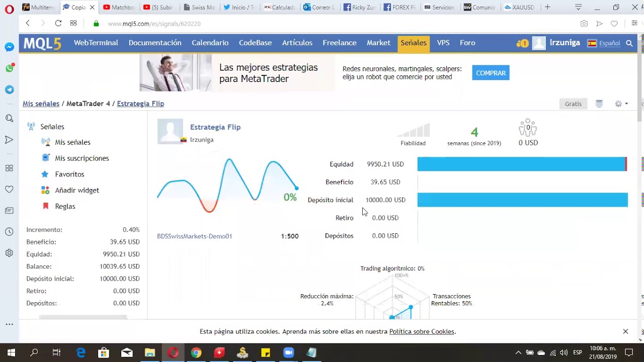Reload the current page

coord(58,23)
